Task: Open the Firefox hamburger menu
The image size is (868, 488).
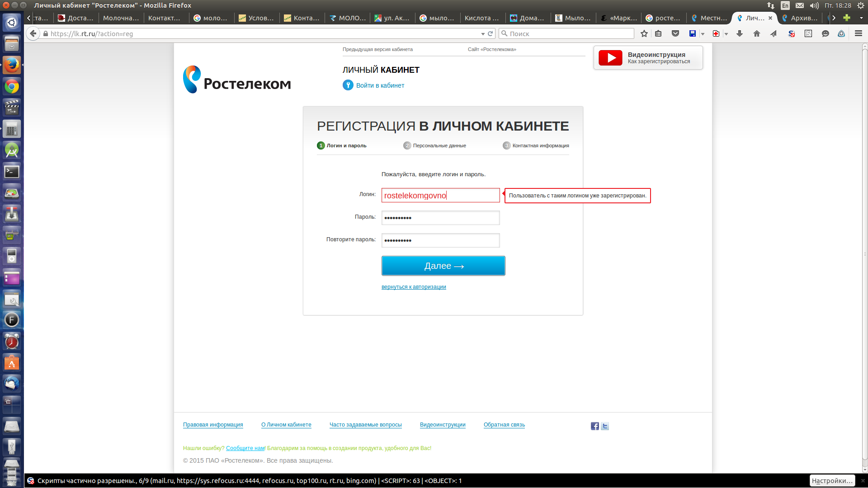Action: click(859, 33)
